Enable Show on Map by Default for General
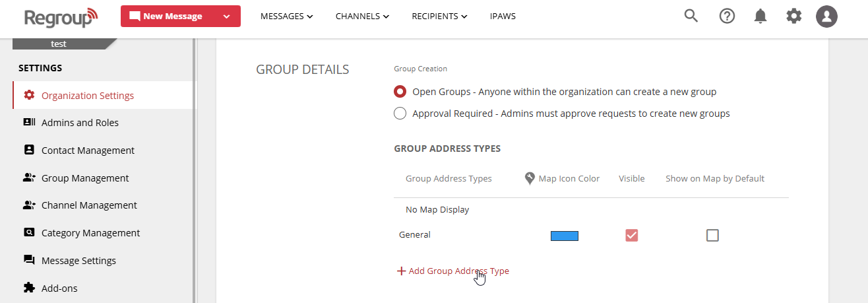Screen dimensions: 868x303 click(712, 235)
